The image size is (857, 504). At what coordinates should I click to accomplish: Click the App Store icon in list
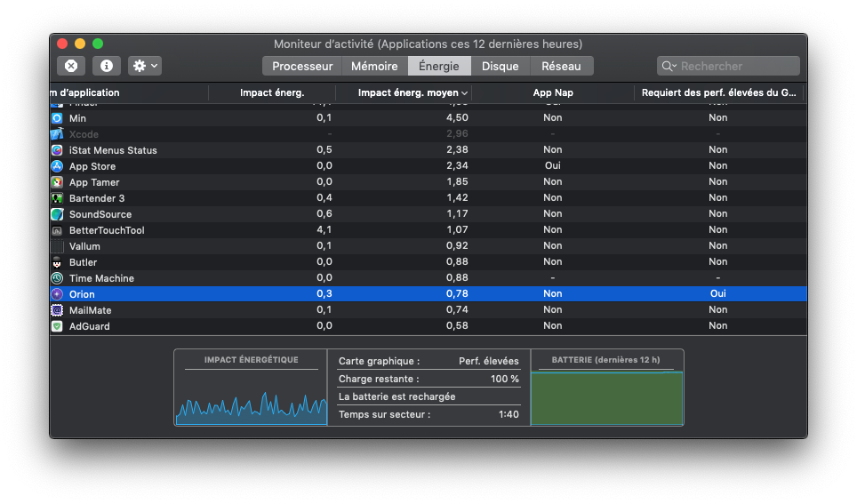pos(57,166)
